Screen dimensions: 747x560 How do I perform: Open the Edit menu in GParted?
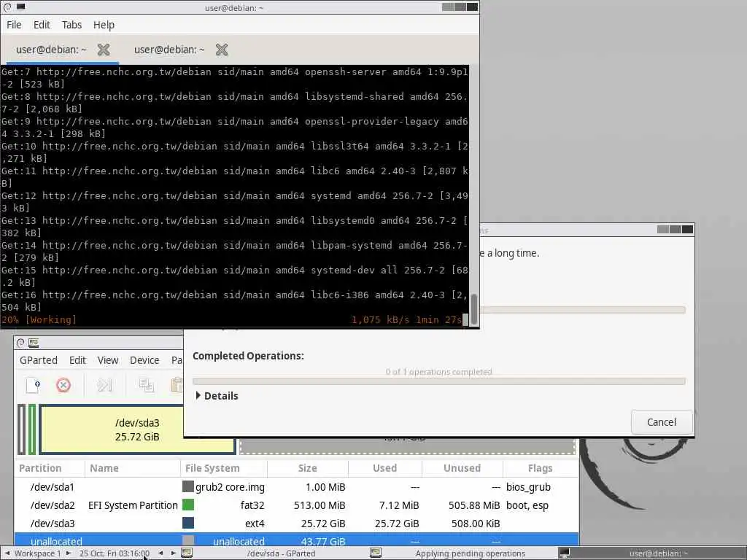(x=77, y=360)
